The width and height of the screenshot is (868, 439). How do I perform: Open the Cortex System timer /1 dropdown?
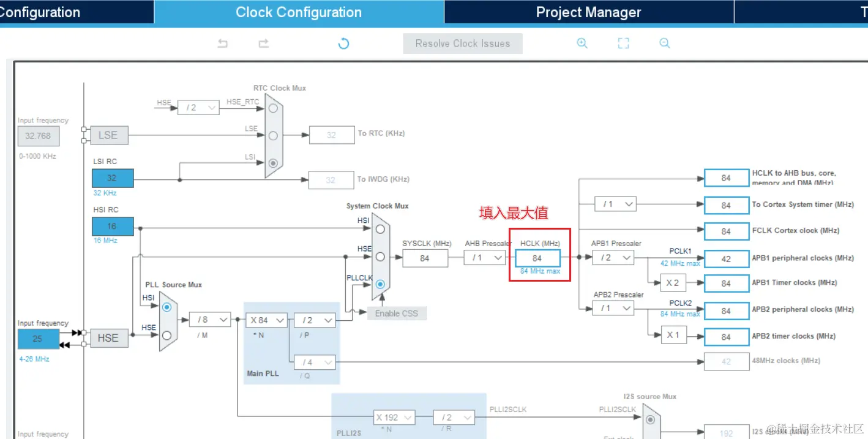pyautogui.click(x=616, y=204)
